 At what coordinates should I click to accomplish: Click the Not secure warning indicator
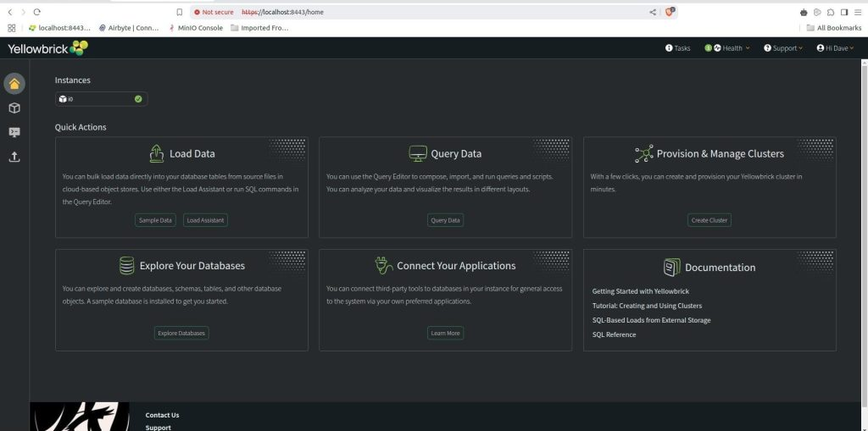coord(213,12)
